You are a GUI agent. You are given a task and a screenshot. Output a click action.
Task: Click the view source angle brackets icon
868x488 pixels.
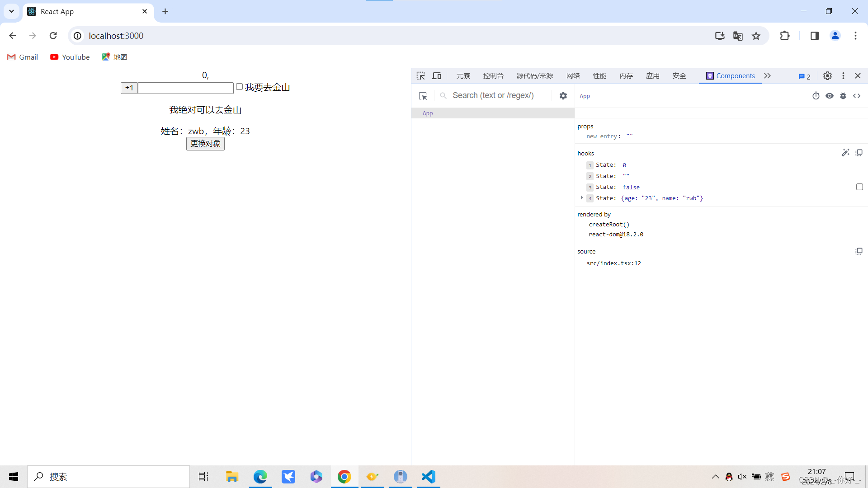tap(857, 96)
